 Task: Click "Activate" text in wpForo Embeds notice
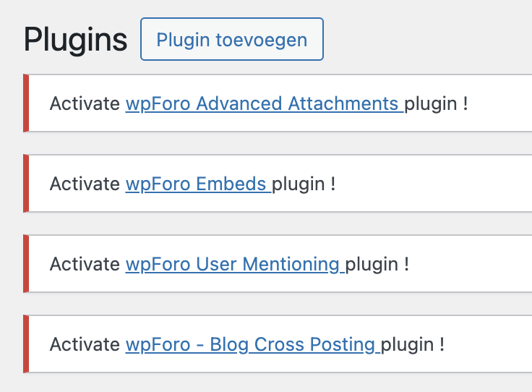(85, 184)
